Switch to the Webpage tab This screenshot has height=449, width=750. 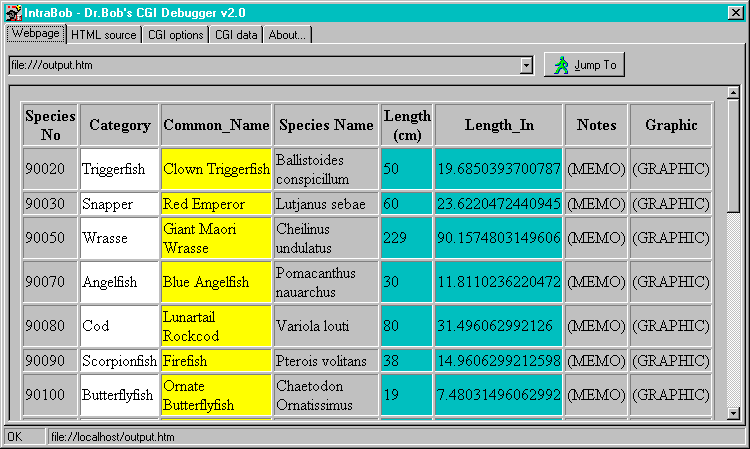pyautogui.click(x=36, y=34)
